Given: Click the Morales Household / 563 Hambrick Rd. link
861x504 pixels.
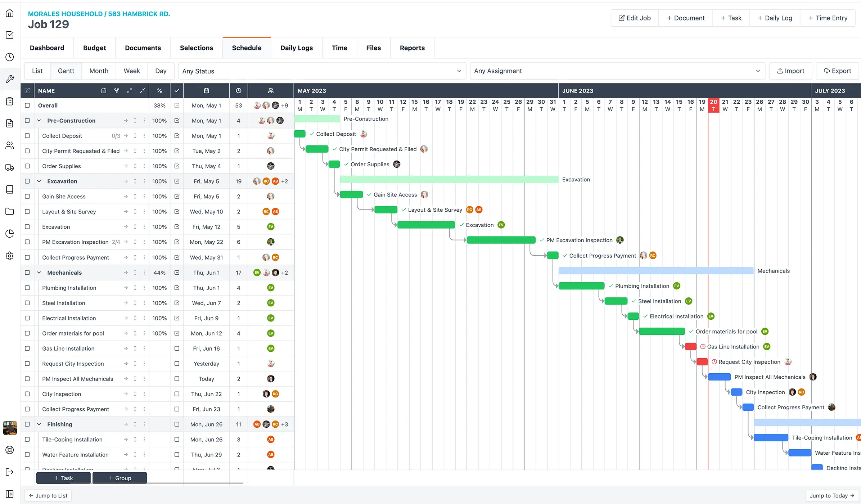Looking at the screenshot, I should [99, 14].
